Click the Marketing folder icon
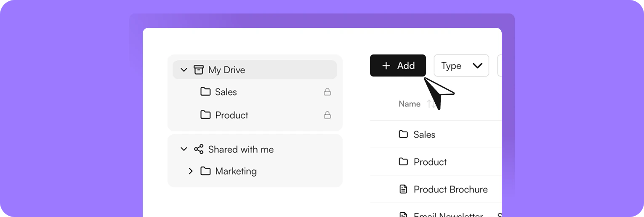 pyautogui.click(x=205, y=171)
